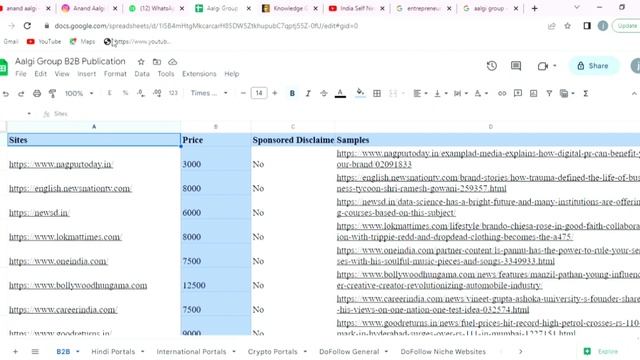The width and height of the screenshot is (640, 360).
Task: Star the Aalgi Group B2B Publication document
Action: (x=141, y=62)
